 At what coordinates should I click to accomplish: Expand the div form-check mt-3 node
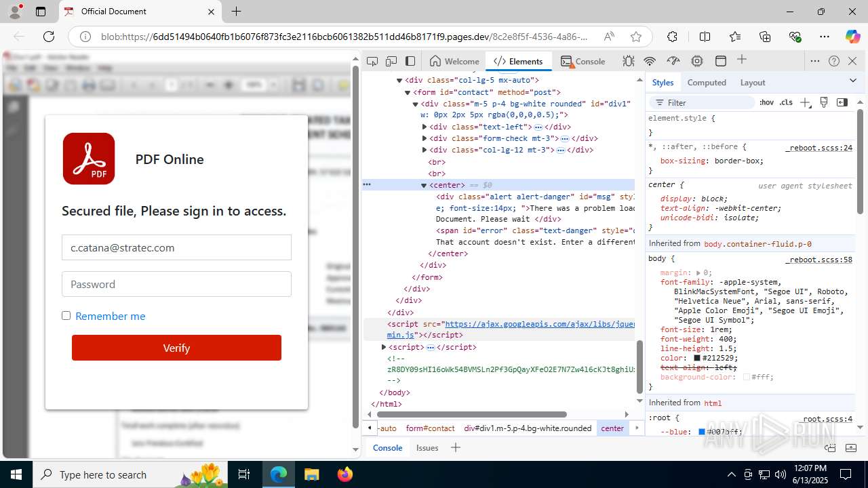click(x=425, y=138)
